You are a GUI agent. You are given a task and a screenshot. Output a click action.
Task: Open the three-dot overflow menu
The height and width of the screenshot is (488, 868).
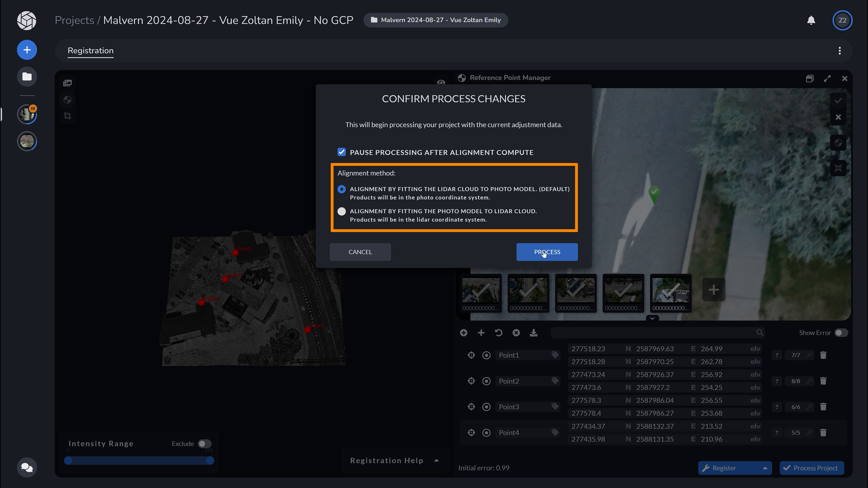839,51
